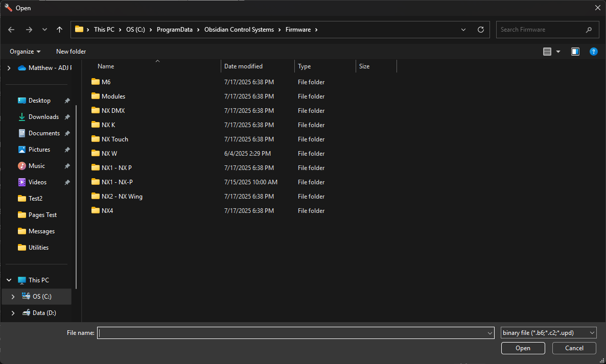Sort by the Date modified column header
This screenshot has height=364, width=606.
(x=243, y=66)
